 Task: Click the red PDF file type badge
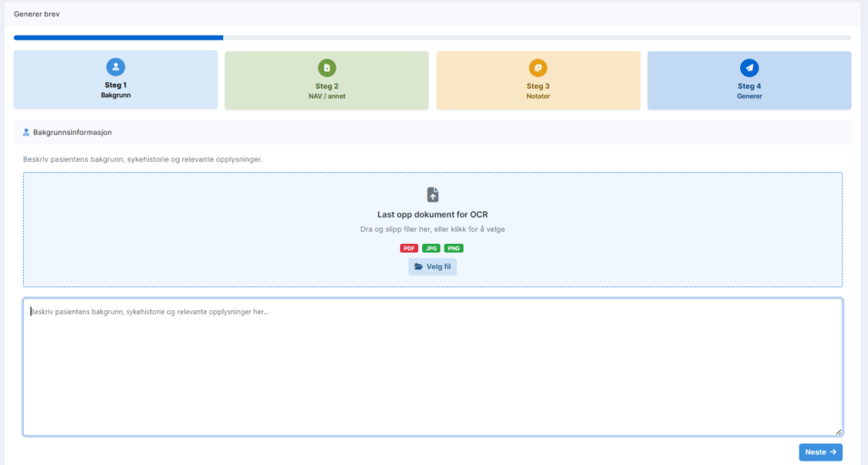[409, 248]
